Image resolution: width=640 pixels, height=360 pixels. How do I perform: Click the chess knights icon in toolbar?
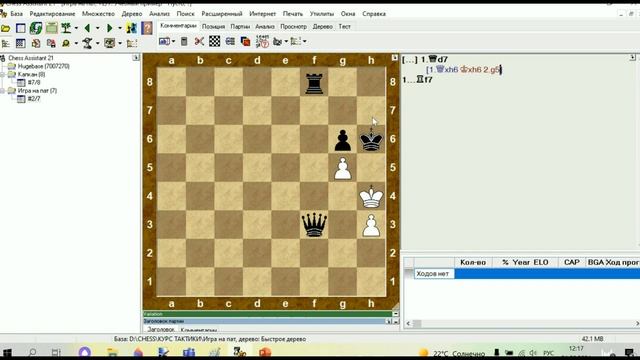[x=131, y=28]
